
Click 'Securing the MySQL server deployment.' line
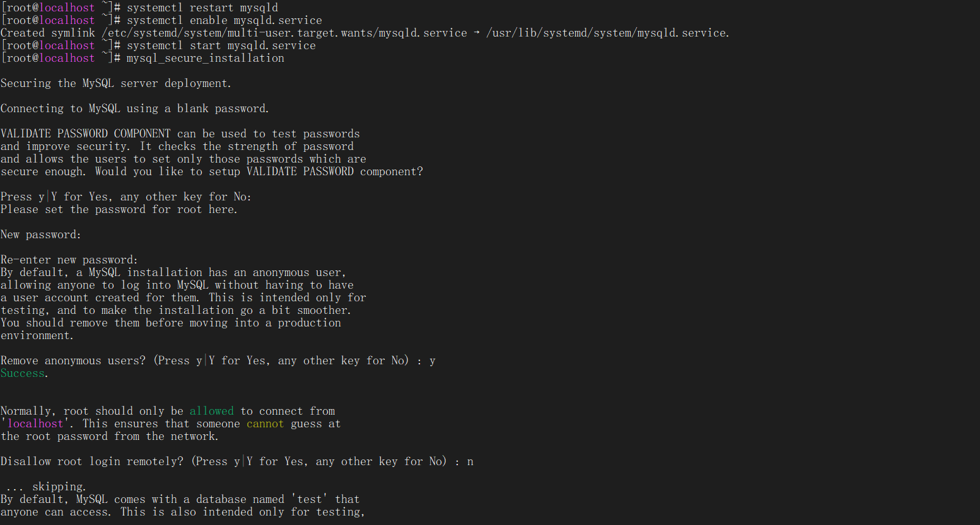(116, 83)
